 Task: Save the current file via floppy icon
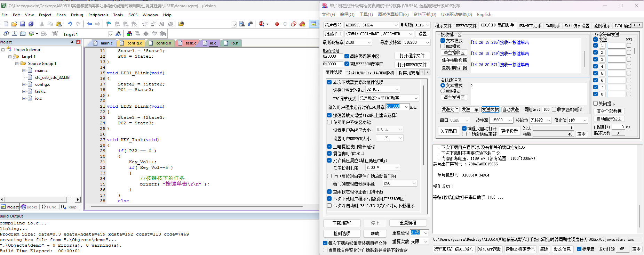[23, 24]
